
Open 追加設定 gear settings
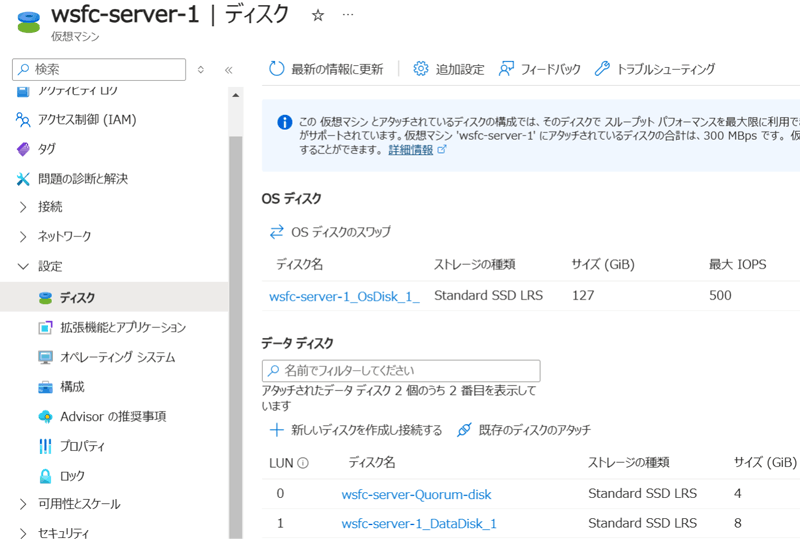[x=448, y=69]
